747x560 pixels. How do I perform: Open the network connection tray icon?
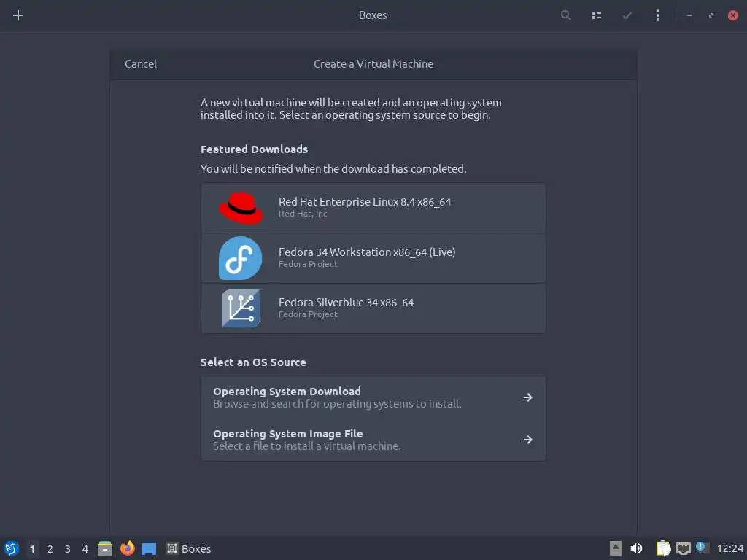tap(683, 548)
